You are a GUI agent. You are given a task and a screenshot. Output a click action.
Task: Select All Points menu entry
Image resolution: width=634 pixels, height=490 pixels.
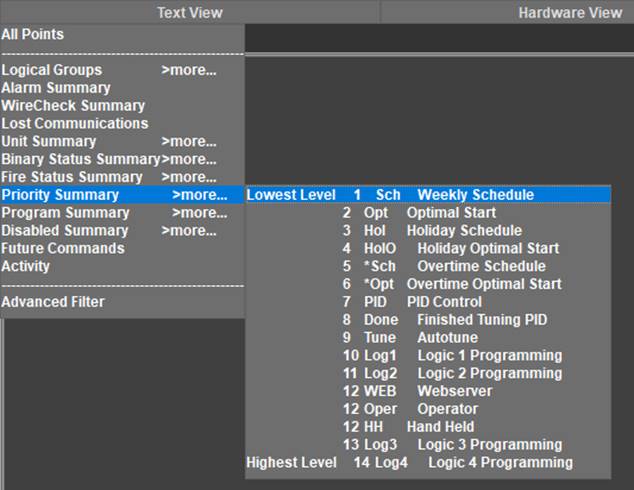tap(33, 35)
